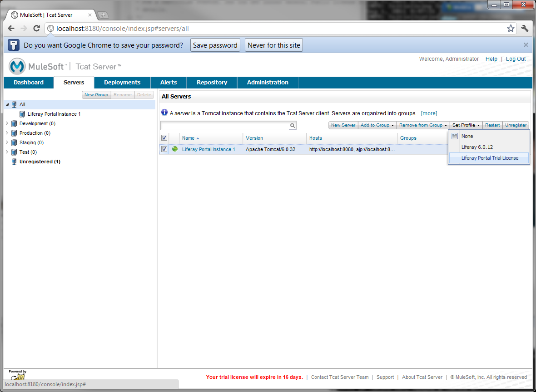Screen dimensions: 536x392
Task: Click the server icon next to Development (0)
Action: (14, 123)
